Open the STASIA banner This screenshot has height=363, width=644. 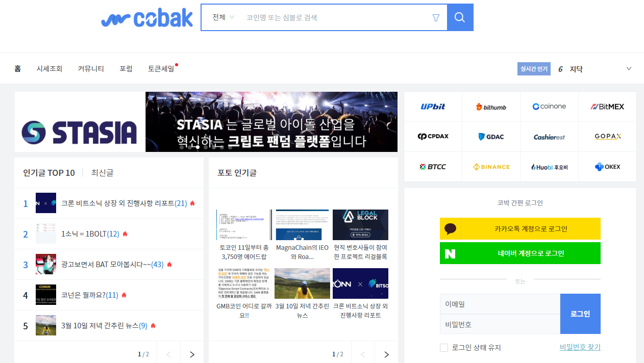pyautogui.click(x=206, y=122)
